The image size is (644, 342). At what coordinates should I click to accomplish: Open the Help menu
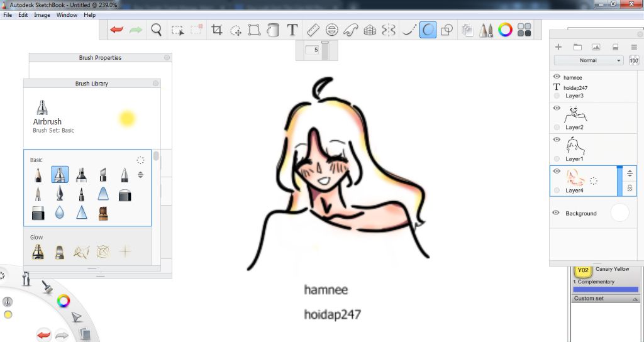click(89, 15)
